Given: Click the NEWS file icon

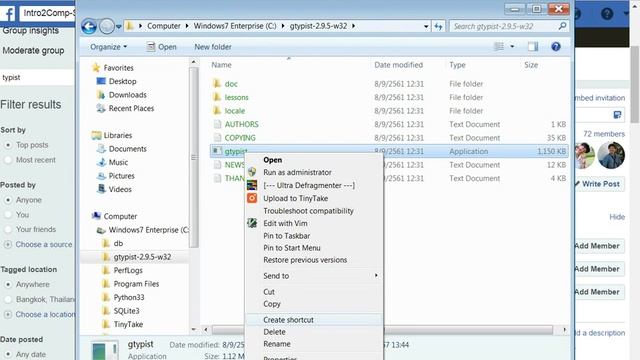Looking at the screenshot, I should tap(218, 165).
